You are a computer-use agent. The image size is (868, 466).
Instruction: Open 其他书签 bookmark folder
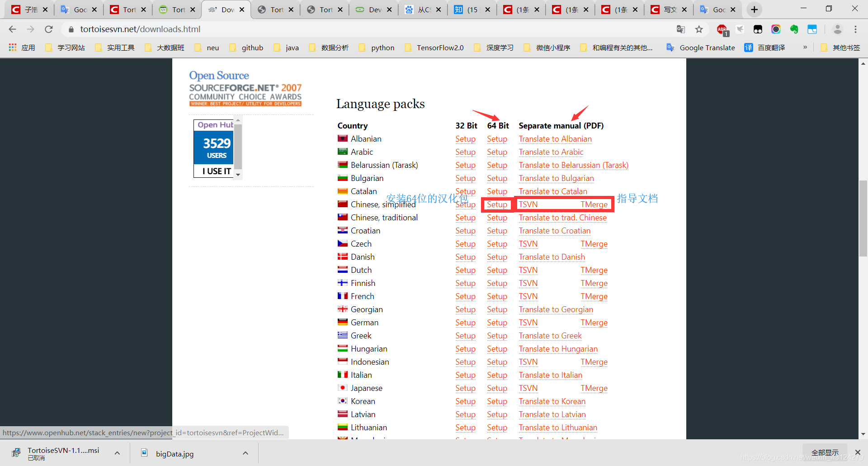(x=840, y=48)
